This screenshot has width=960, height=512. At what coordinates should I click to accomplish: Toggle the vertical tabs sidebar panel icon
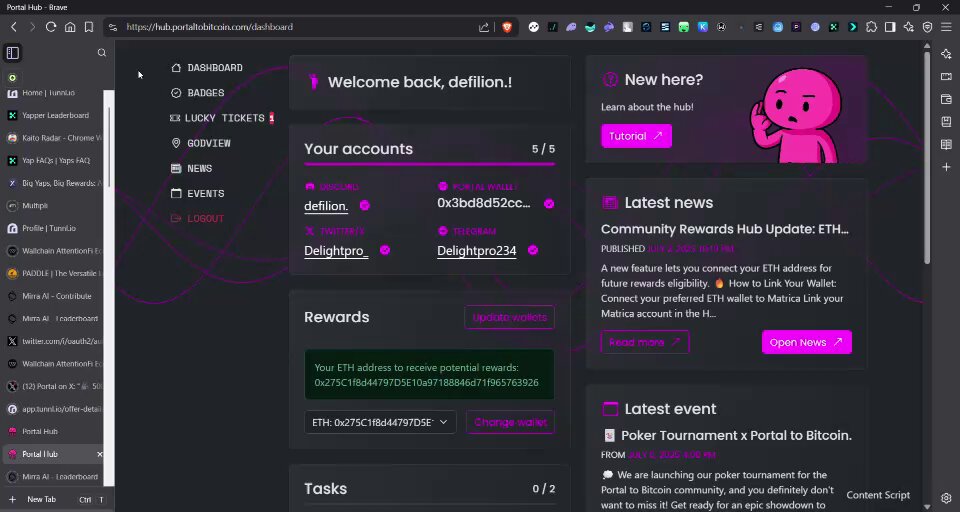click(13, 53)
